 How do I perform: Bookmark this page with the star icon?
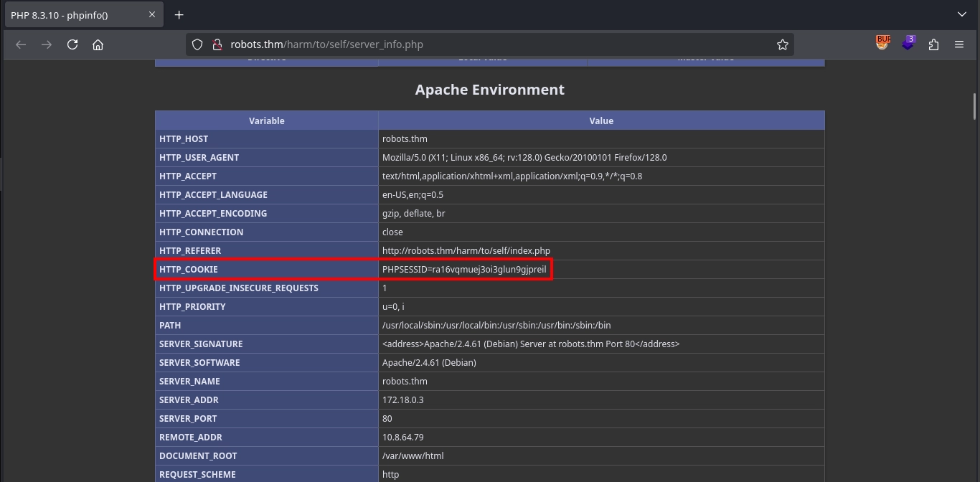click(782, 44)
